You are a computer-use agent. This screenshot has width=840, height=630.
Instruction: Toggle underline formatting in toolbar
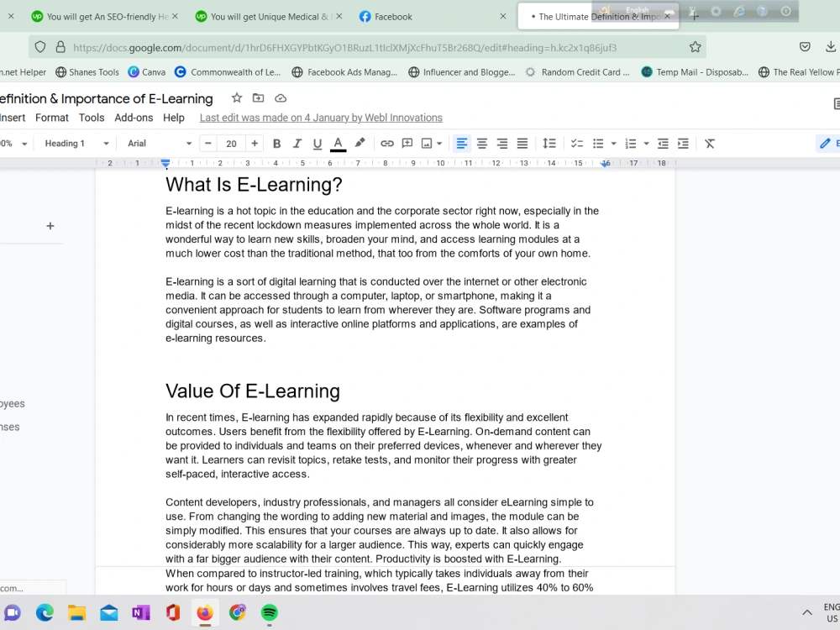(x=318, y=144)
